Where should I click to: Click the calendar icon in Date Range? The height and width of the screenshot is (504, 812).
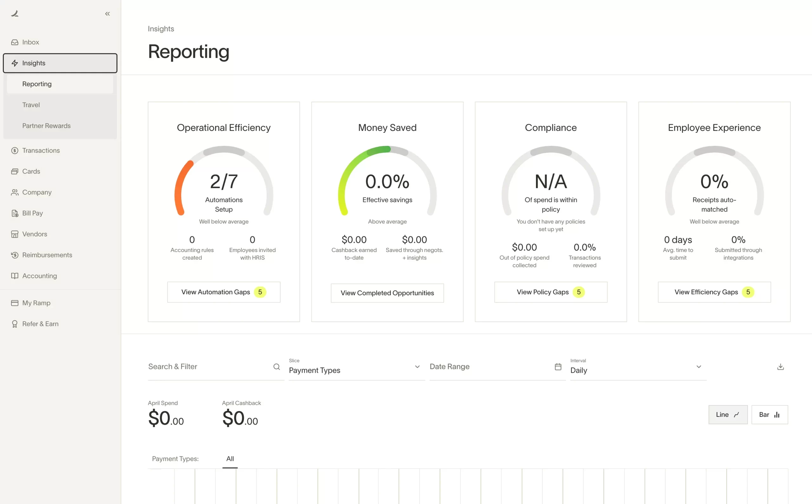tap(558, 367)
